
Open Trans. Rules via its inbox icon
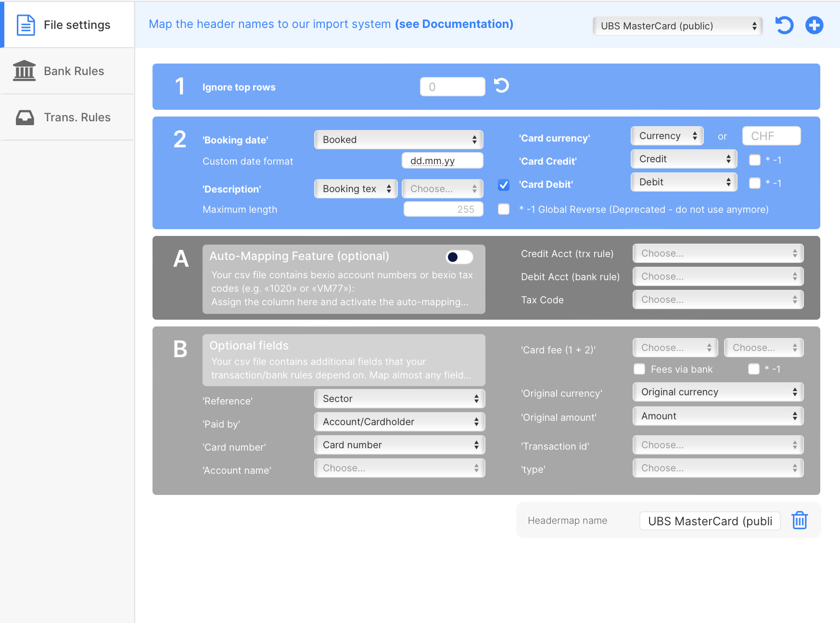24,117
